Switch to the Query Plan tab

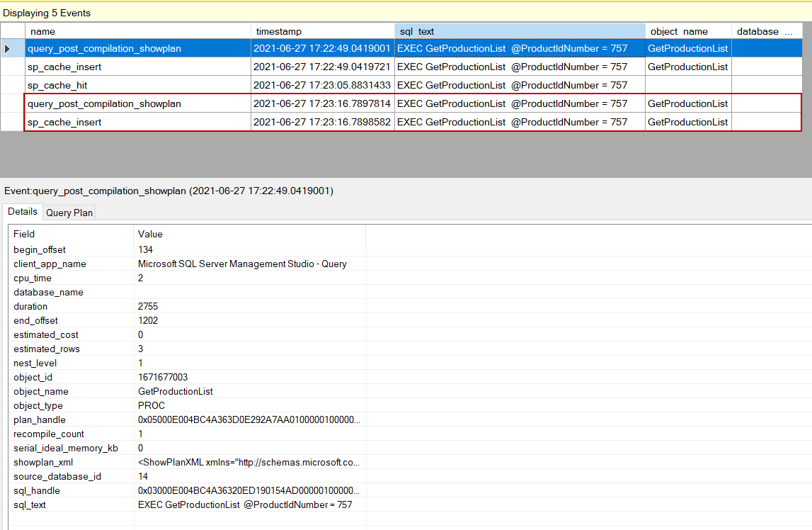(69, 212)
